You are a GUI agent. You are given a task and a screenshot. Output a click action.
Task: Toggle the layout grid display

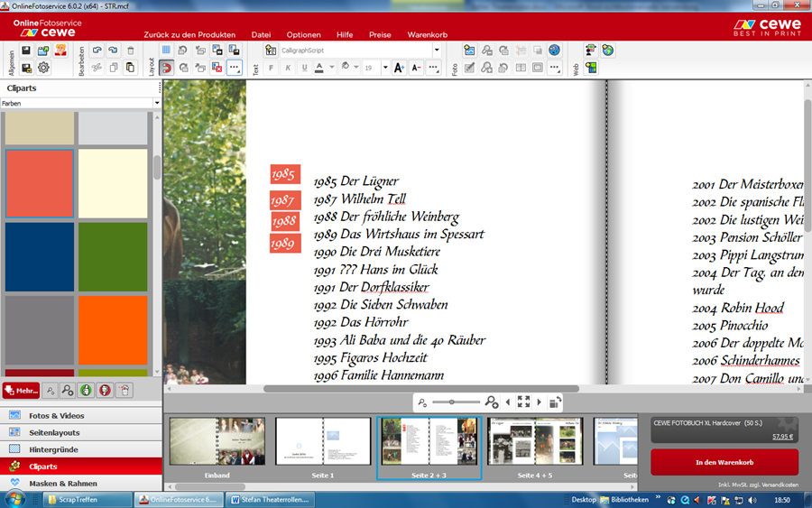(x=166, y=51)
